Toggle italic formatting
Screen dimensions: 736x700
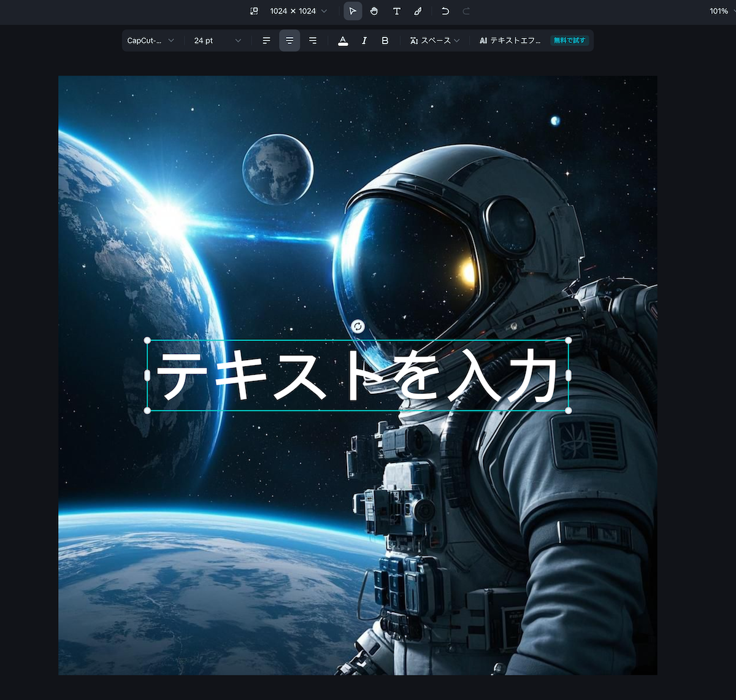pyautogui.click(x=364, y=40)
